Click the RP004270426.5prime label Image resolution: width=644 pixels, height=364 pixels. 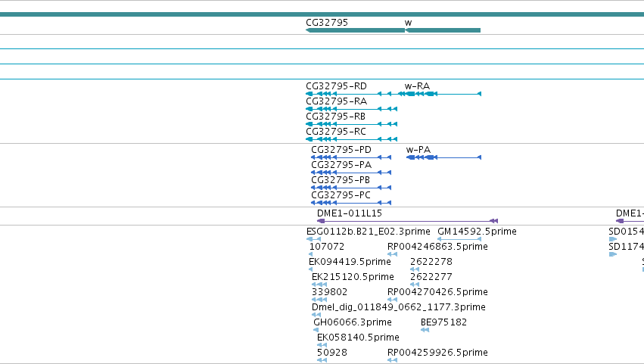[437, 292]
